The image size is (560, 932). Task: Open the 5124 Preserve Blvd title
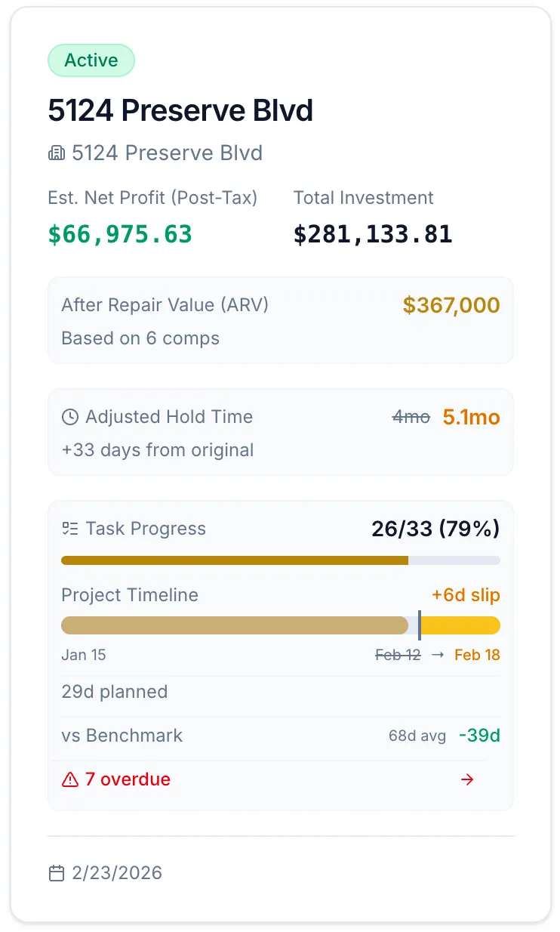point(180,111)
